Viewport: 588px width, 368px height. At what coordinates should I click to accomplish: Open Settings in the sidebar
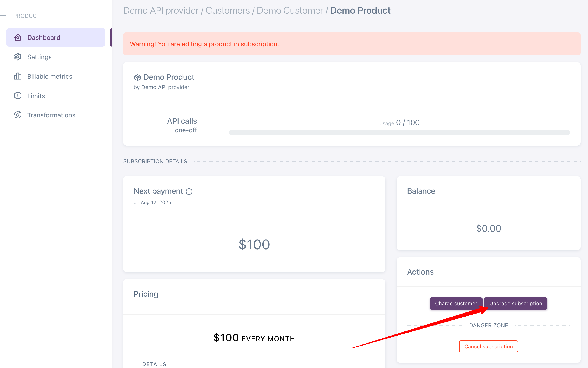pyautogui.click(x=39, y=57)
